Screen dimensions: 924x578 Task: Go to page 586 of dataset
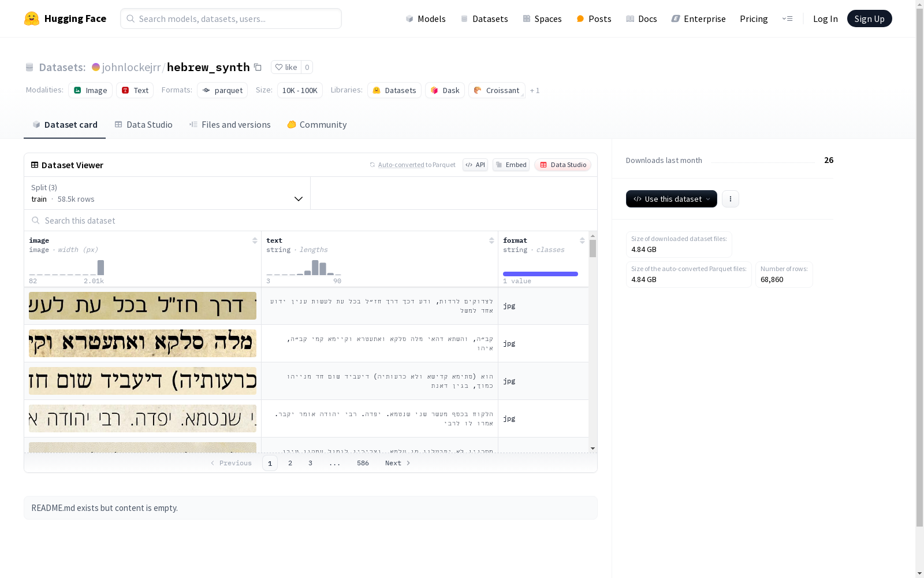363,463
